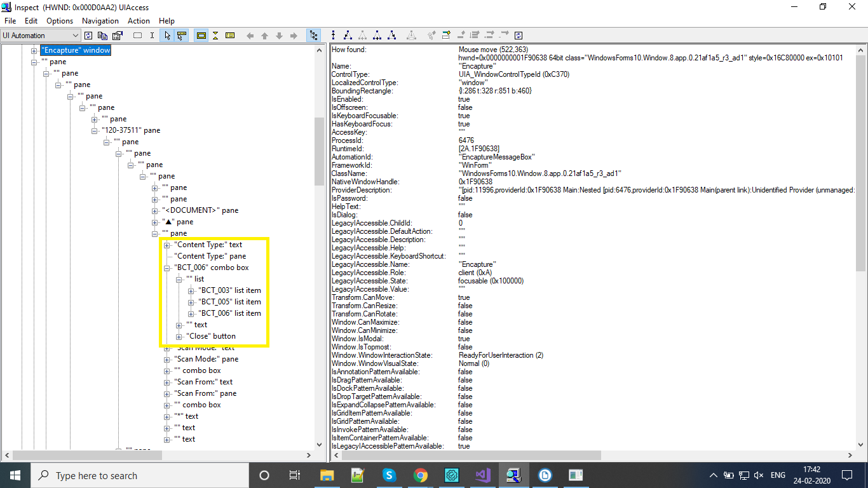
Task: Copy all element properties to clipboard
Action: (x=103, y=35)
